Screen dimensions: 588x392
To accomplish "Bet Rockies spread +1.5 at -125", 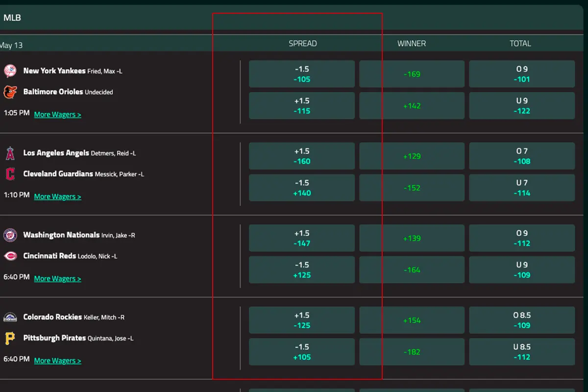I will click(302, 320).
